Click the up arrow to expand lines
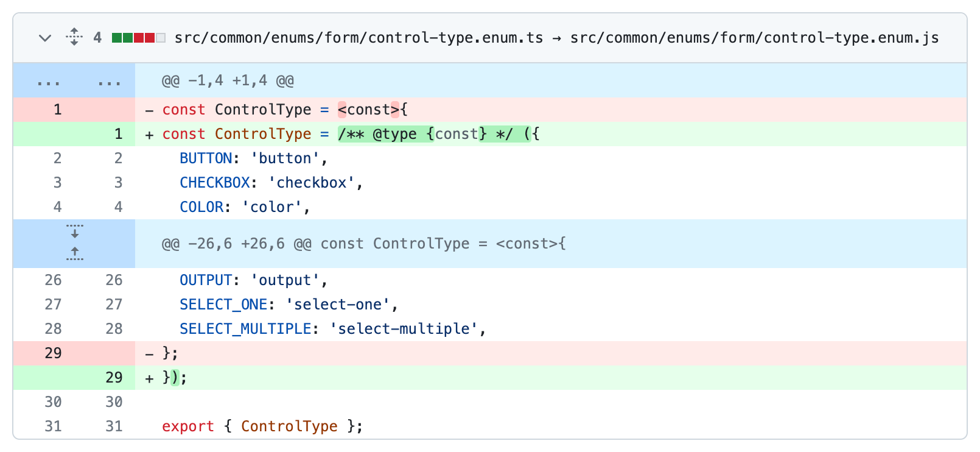The height and width of the screenshot is (452, 980). [74, 253]
